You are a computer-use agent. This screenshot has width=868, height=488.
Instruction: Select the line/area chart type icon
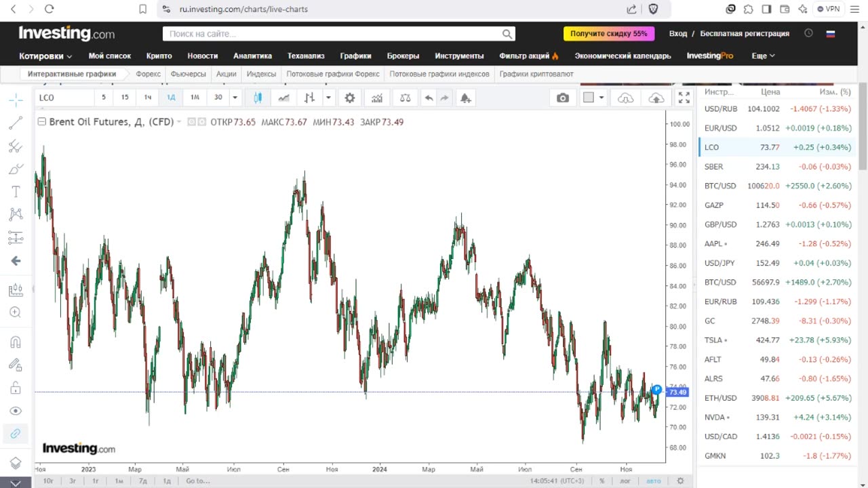point(283,98)
